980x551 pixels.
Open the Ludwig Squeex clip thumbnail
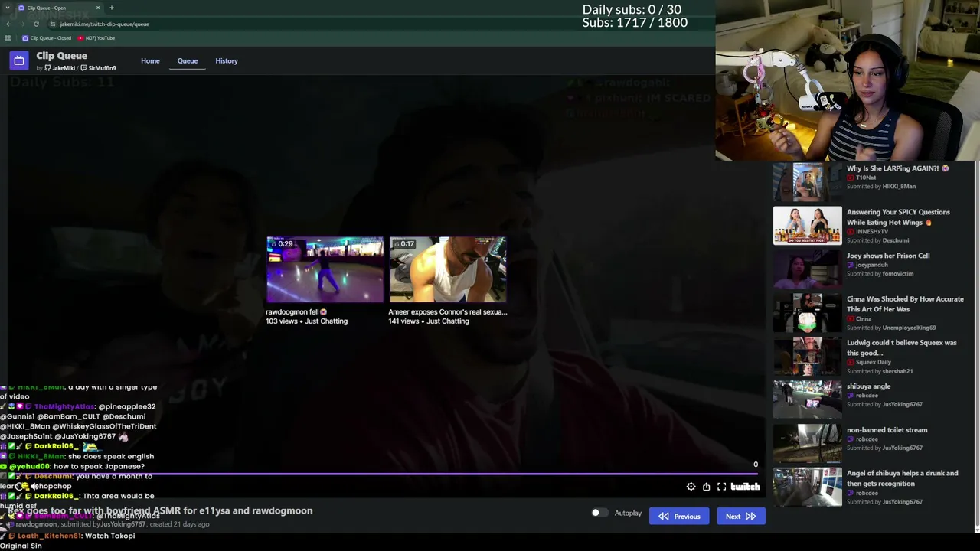(x=807, y=356)
